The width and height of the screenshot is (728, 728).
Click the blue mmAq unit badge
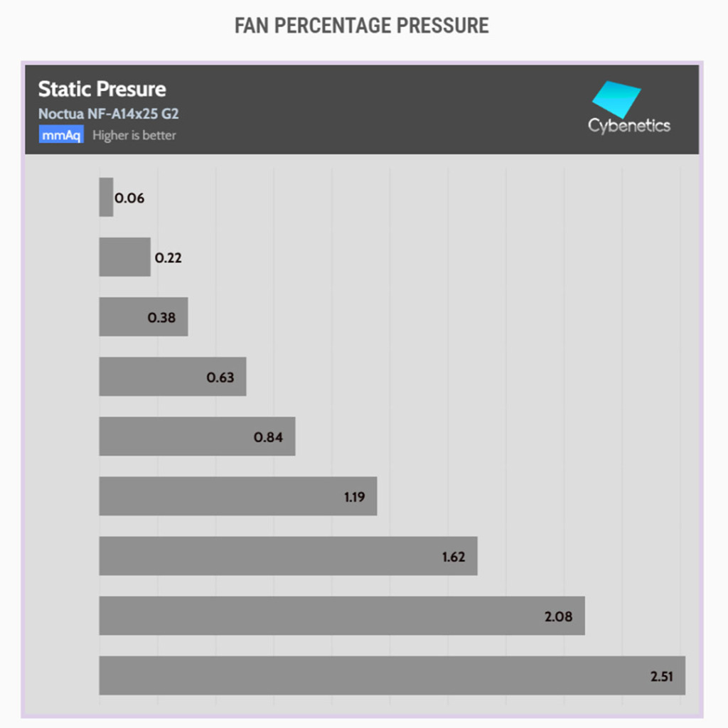pos(61,135)
